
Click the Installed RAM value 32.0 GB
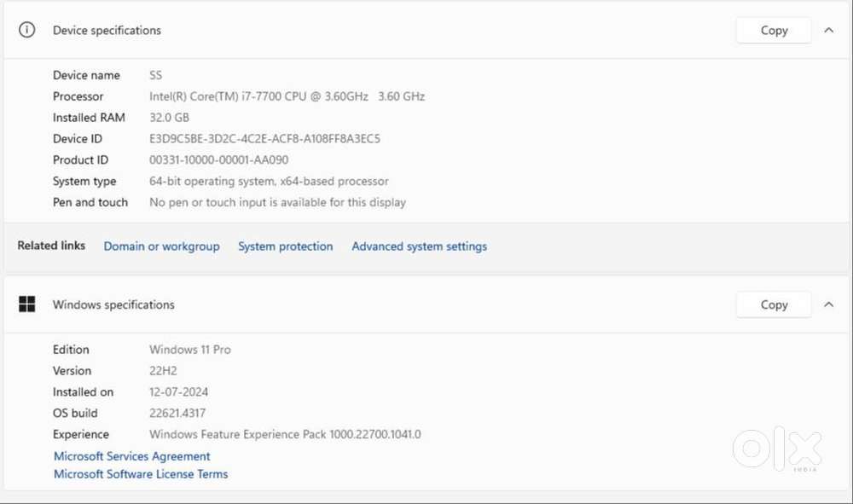pos(169,118)
